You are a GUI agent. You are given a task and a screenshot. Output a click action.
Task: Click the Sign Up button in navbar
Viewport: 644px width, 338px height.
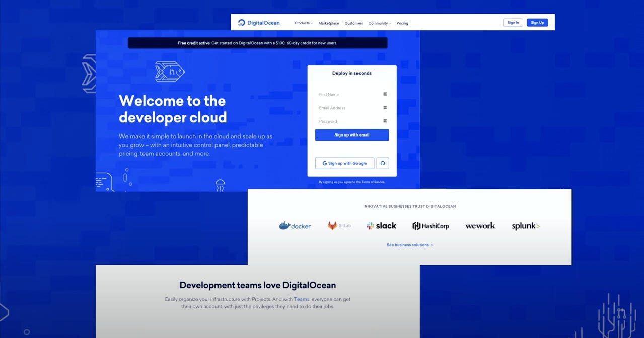point(537,23)
